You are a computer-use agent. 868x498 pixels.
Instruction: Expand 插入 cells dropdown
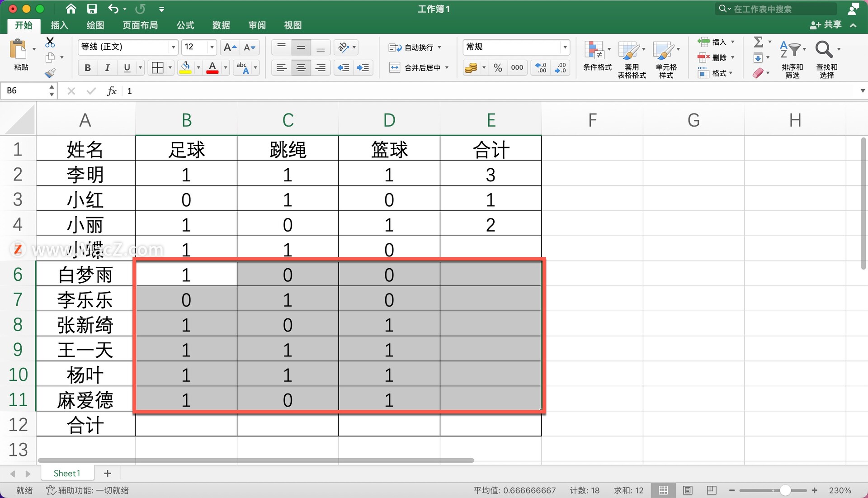click(x=732, y=42)
